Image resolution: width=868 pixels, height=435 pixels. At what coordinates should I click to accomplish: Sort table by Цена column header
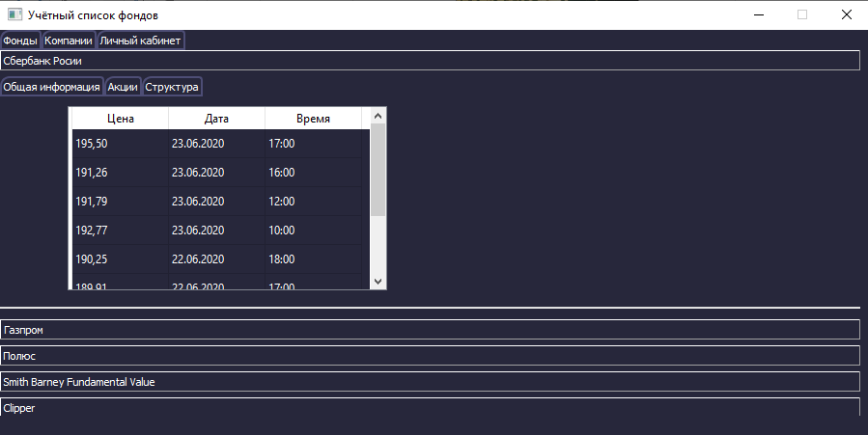tap(120, 119)
